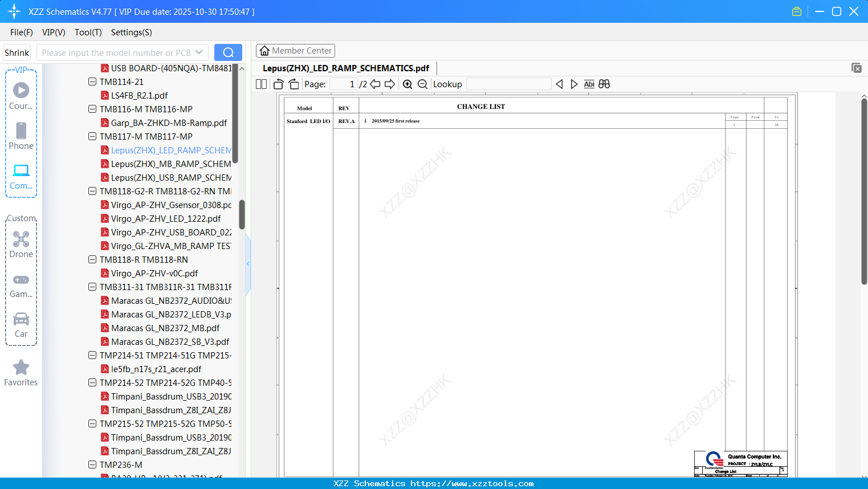Go to previous page arrow
This screenshot has width=868, height=489.
[x=375, y=84]
